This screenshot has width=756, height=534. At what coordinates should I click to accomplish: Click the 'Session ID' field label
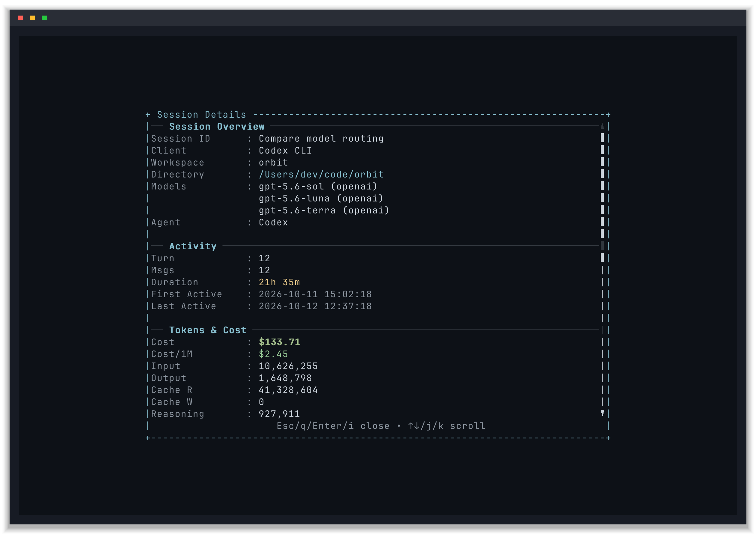coord(180,139)
